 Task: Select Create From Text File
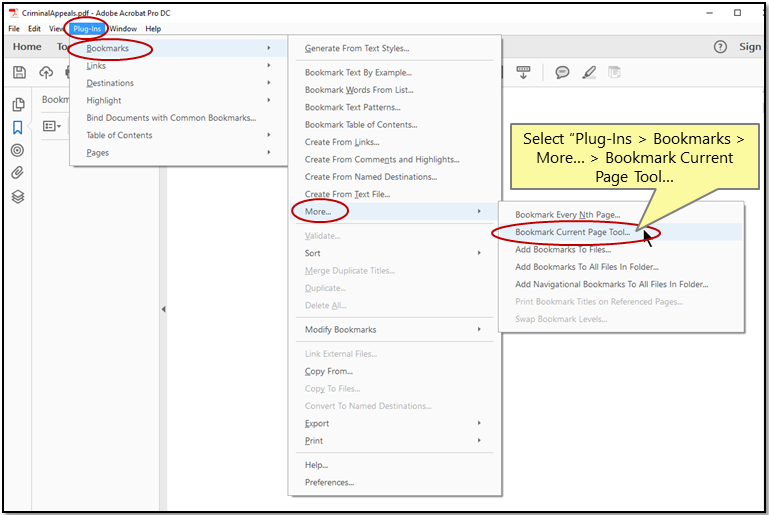click(x=347, y=194)
